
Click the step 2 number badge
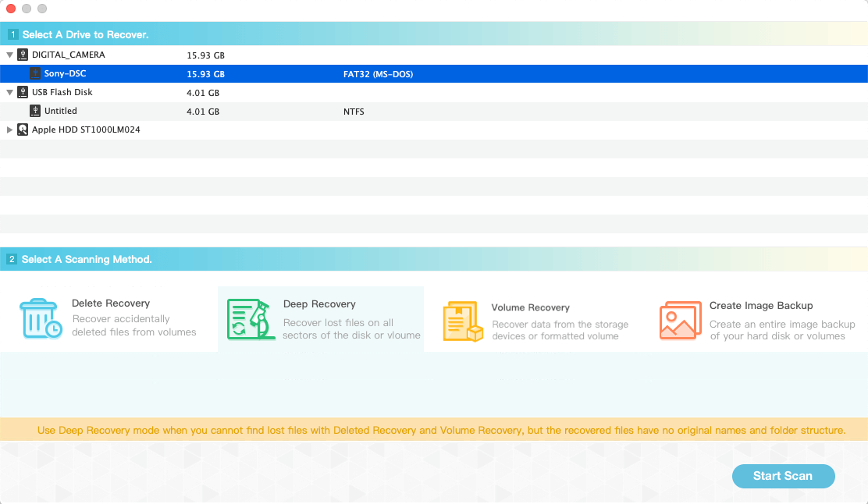12,259
